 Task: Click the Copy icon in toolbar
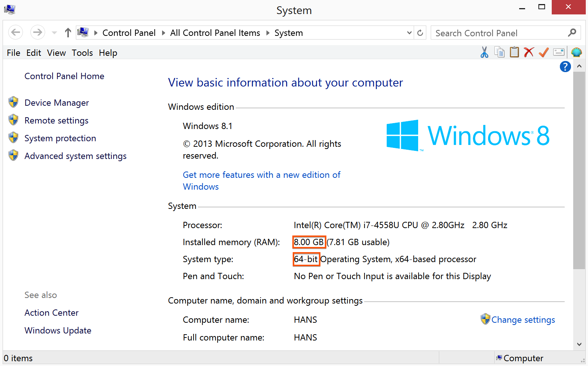click(500, 52)
